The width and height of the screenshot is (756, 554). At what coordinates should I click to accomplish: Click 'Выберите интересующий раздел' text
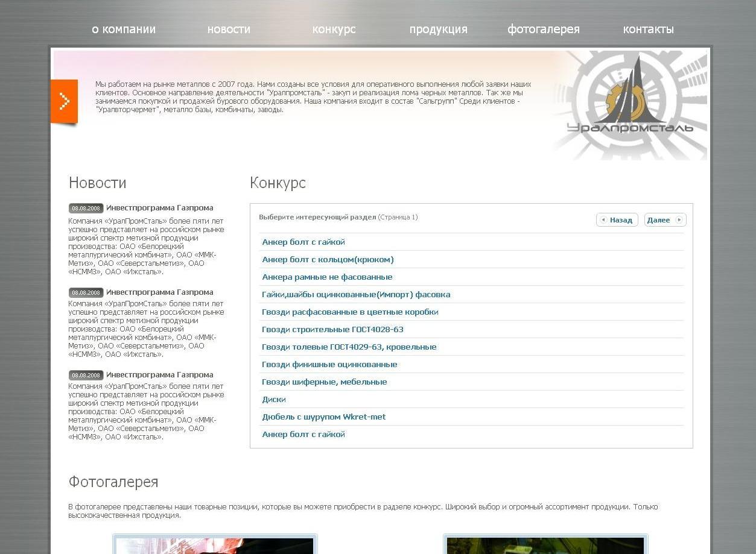317,217
